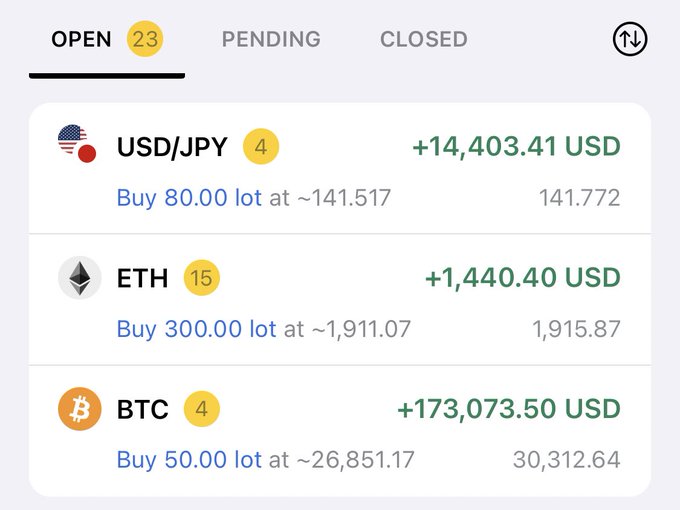The image size is (680, 510).
Task: Switch to the PENDING tab
Action: pyautogui.click(x=271, y=39)
